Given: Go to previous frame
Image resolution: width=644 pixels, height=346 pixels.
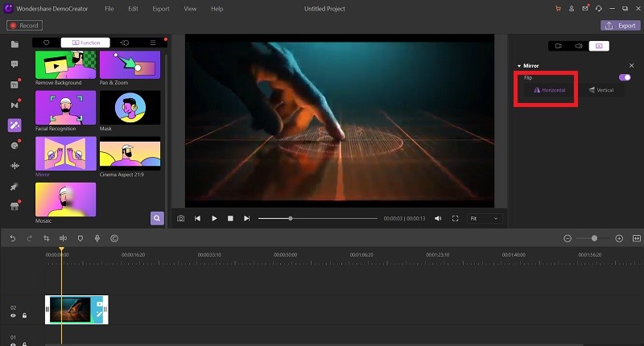Looking at the screenshot, I should pos(197,218).
